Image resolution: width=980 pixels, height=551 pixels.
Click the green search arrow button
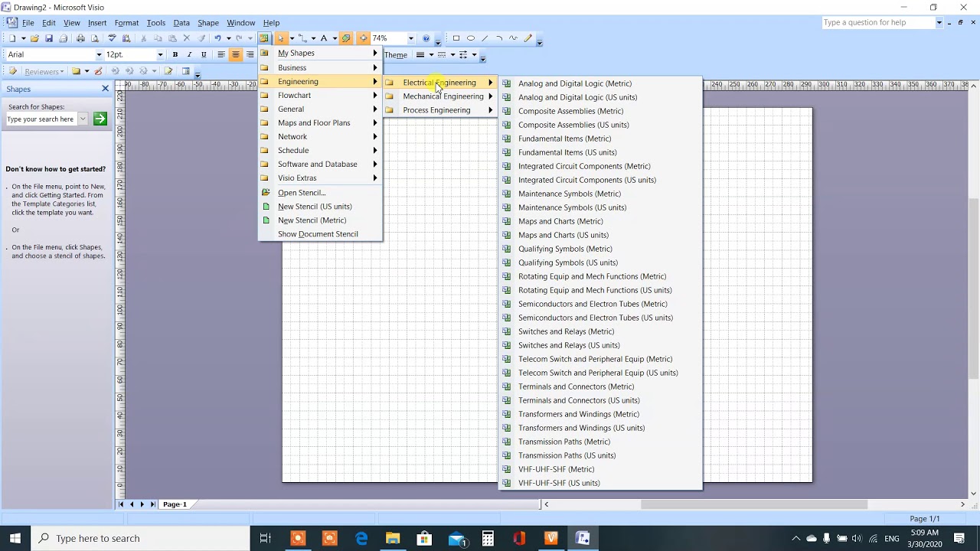pos(100,119)
